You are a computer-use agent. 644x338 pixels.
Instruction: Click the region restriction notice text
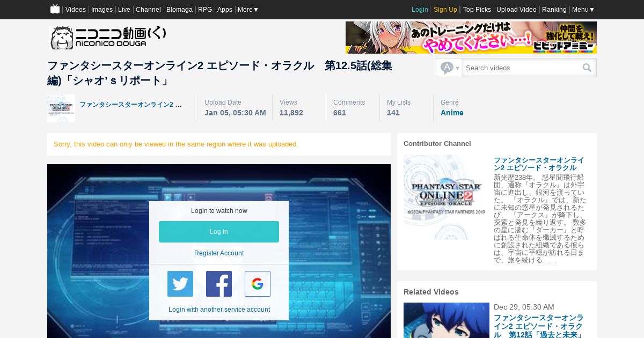click(176, 144)
